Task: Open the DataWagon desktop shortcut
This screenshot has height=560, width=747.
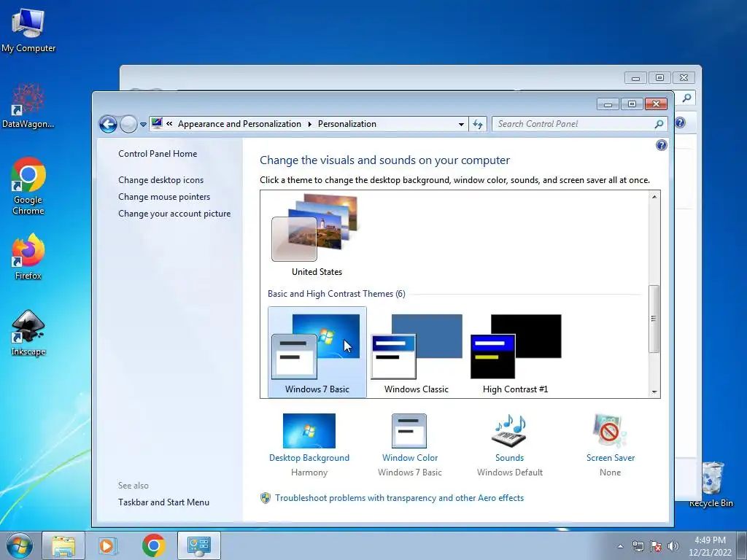Action: (x=28, y=106)
